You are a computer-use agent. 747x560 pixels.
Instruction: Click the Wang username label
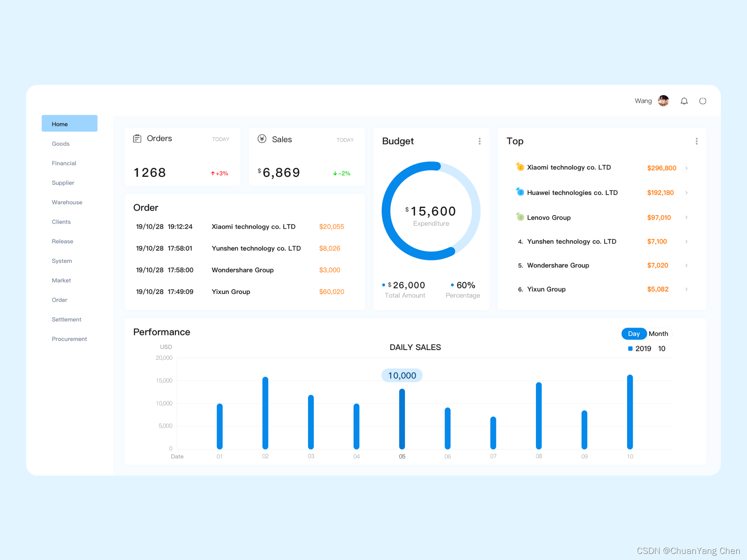(643, 101)
